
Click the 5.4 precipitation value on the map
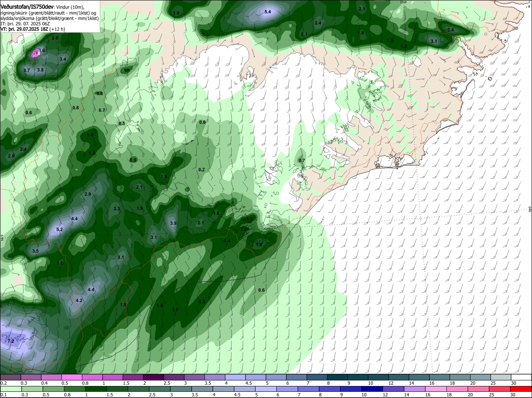(x=268, y=12)
